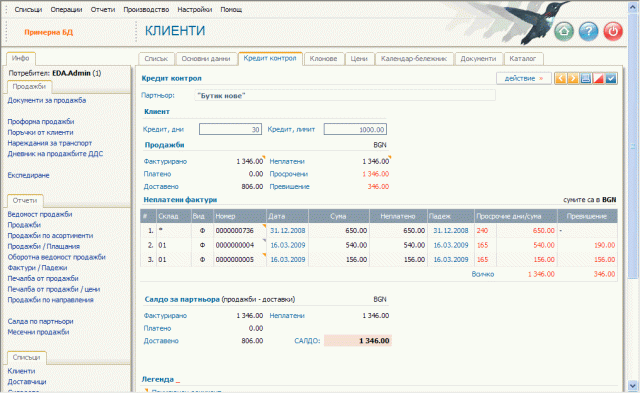Go to previous record with left arrow

[x=560, y=78]
